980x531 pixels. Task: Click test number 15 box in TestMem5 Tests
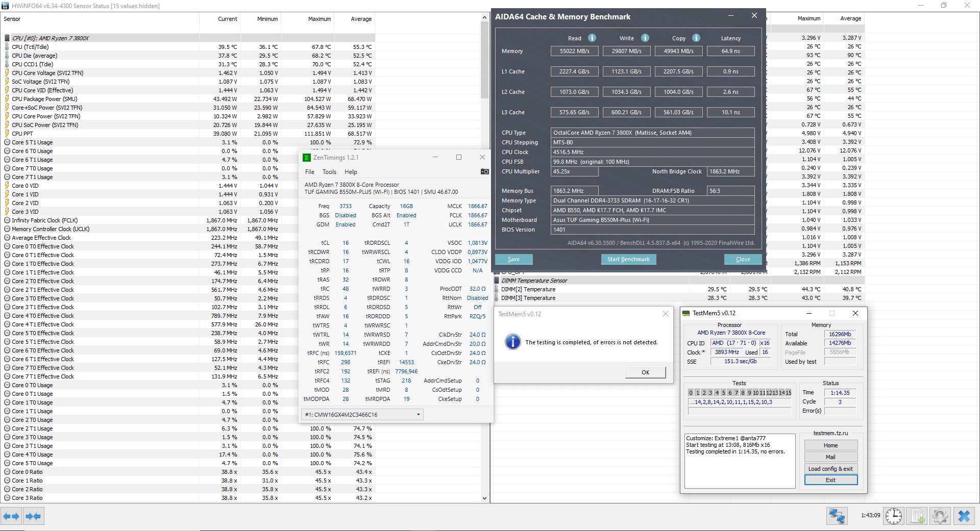tap(789, 393)
